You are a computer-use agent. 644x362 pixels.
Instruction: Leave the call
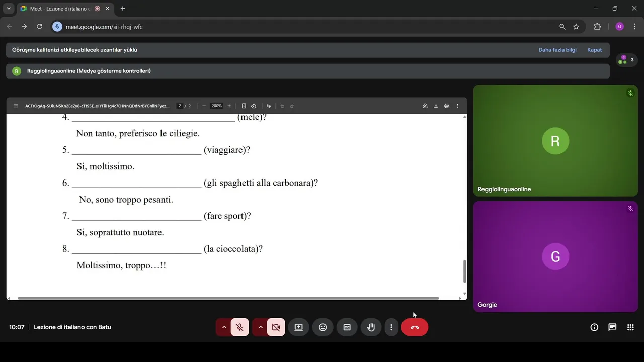(x=415, y=327)
